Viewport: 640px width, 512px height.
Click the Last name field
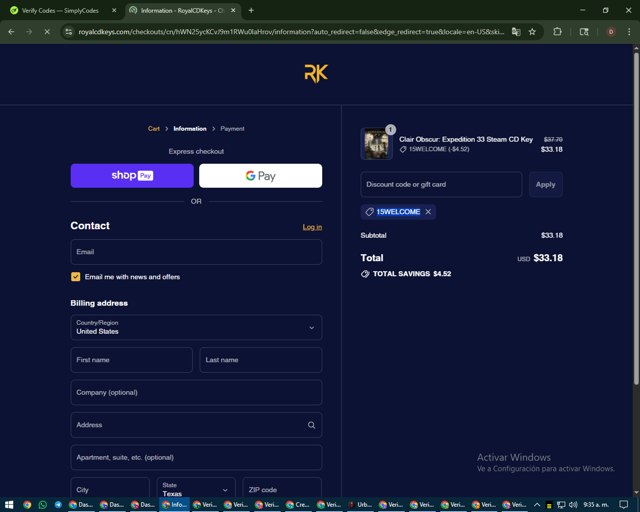coord(261,360)
